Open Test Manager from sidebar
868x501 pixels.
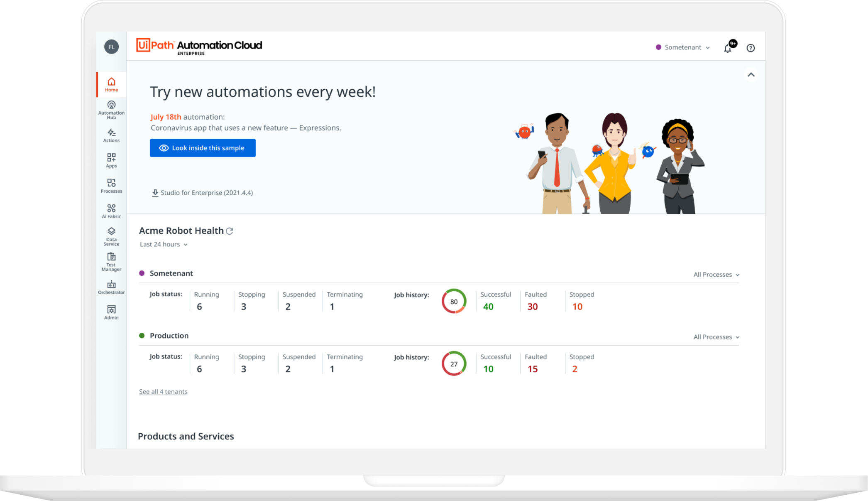point(111,262)
